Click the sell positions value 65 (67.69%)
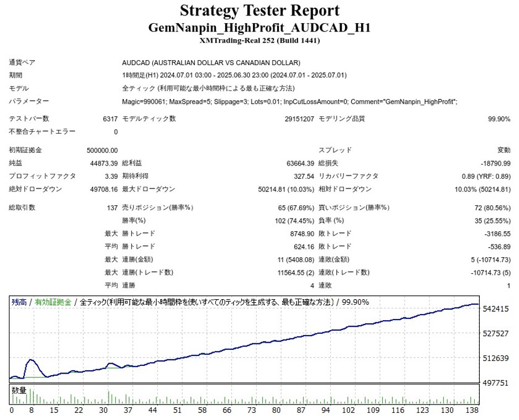 pos(296,208)
